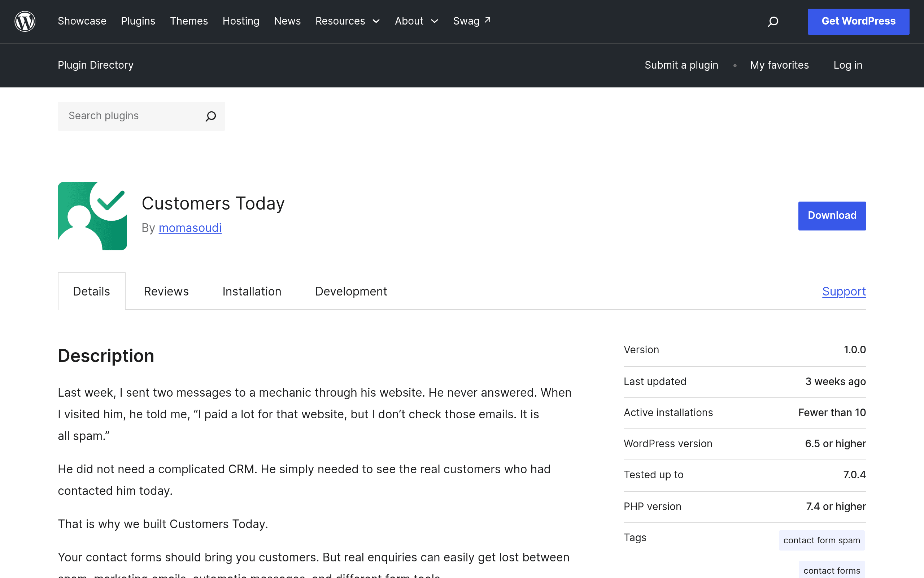Open the News menu item
Image resolution: width=924 pixels, height=578 pixels.
pyautogui.click(x=288, y=21)
